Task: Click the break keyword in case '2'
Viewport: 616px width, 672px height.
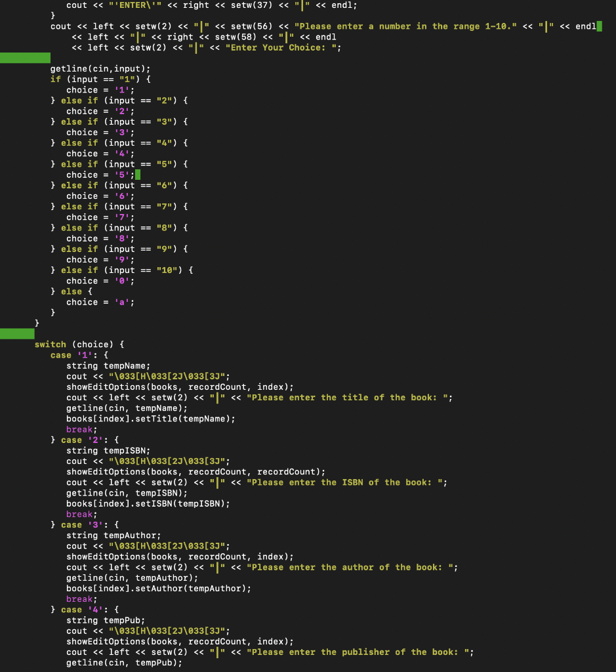Action: coord(79,514)
